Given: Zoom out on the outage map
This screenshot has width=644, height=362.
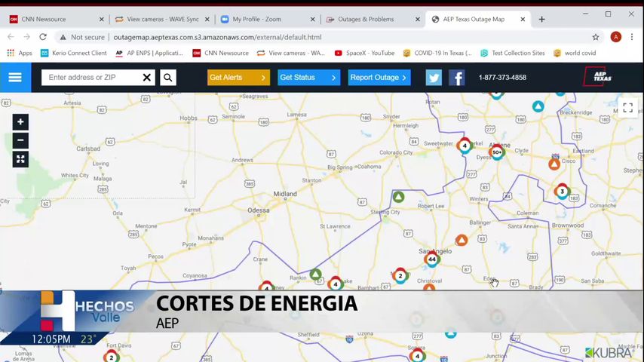Looking at the screenshot, I should [x=20, y=140].
